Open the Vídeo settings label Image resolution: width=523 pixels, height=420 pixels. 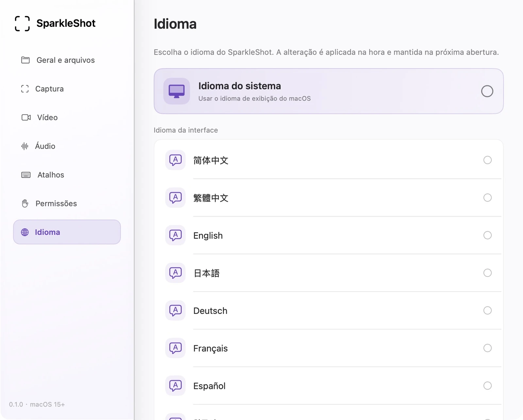(47, 117)
